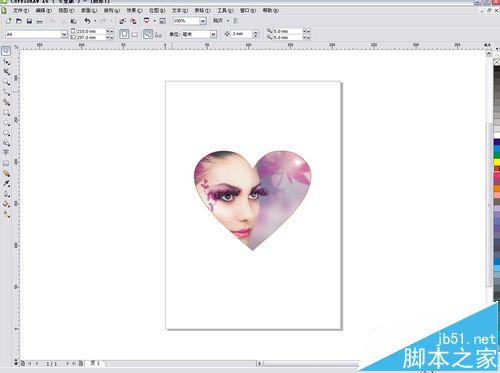
Task: Open the Table menu
Action: coord(203,11)
